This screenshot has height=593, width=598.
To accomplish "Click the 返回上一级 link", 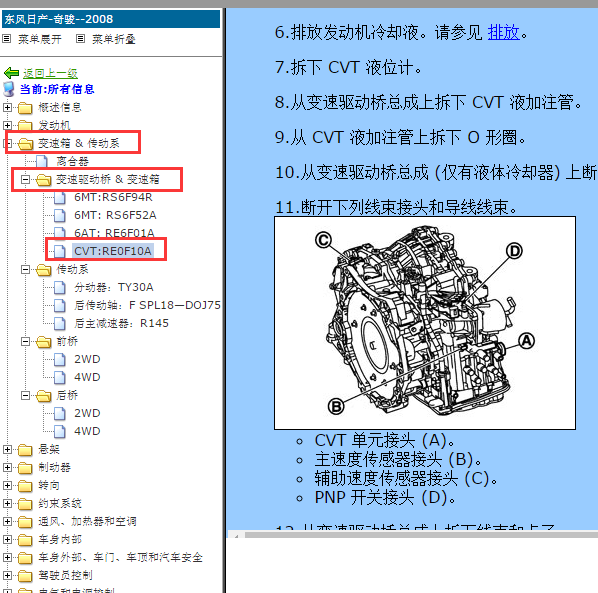I will click(x=50, y=73).
